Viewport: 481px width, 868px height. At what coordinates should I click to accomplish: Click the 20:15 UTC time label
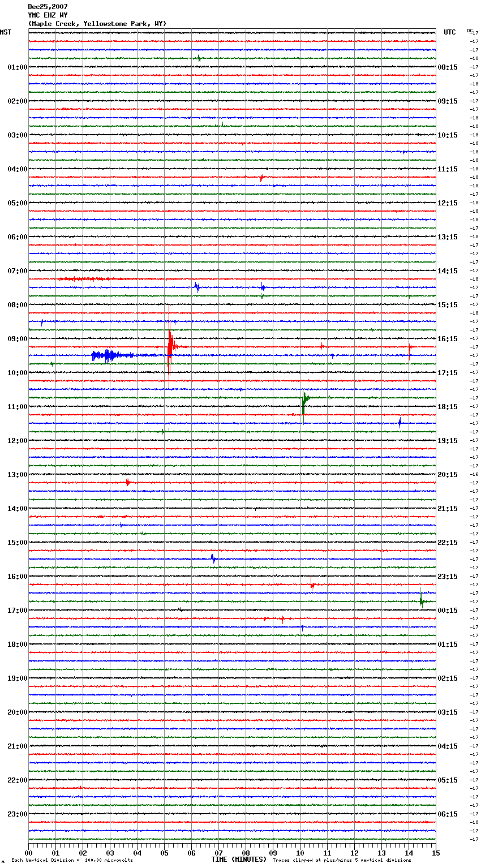tap(448, 475)
